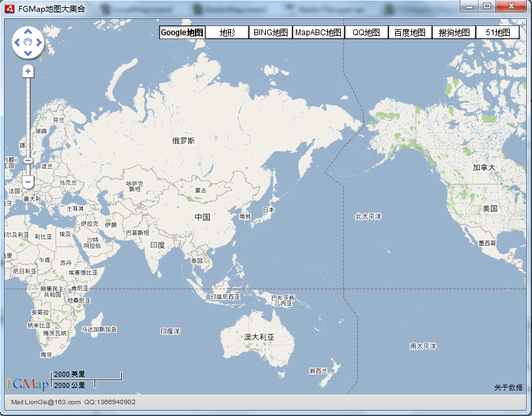The height and width of the screenshot is (416, 532).
Task: Click the hand icon in pan control
Action: pyautogui.click(x=28, y=42)
